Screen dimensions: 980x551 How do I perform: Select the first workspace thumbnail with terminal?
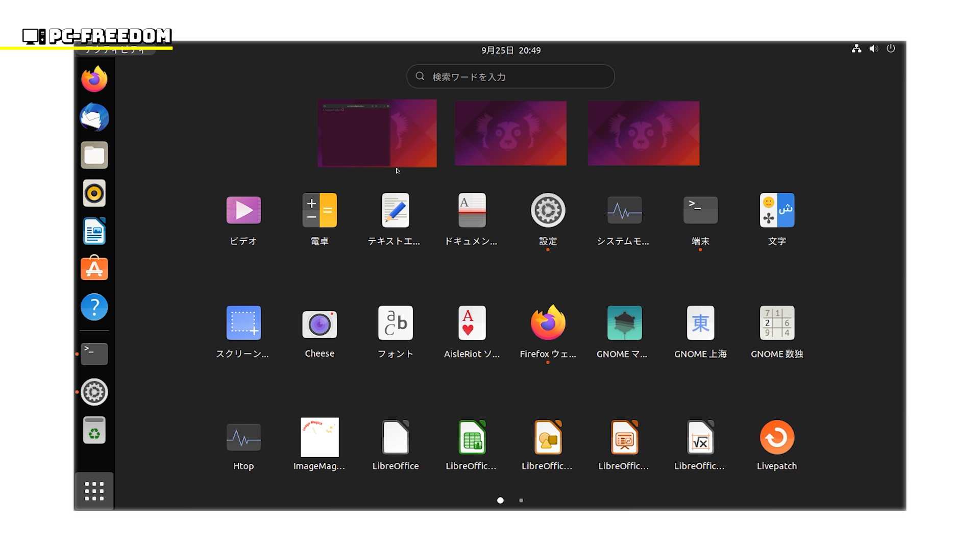[x=377, y=133]
